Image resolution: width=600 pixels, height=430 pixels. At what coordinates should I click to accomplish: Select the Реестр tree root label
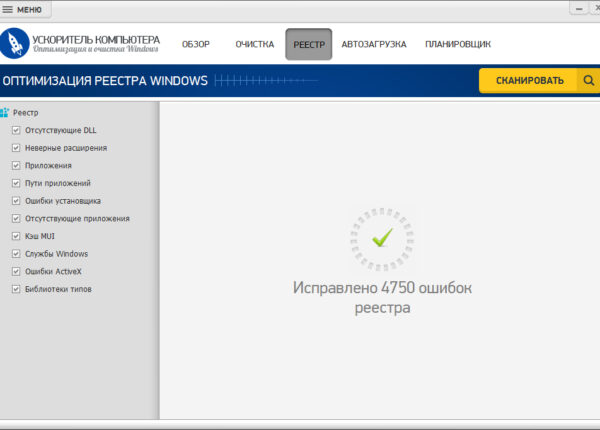[x=25, y=113]
